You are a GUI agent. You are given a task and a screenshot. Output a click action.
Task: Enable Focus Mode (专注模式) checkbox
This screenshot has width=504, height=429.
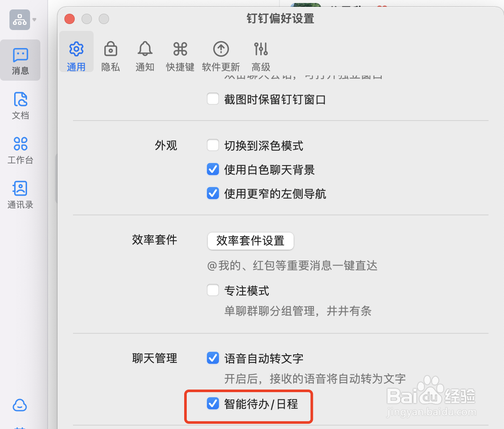pyautogui.click(x=213, y=290)
